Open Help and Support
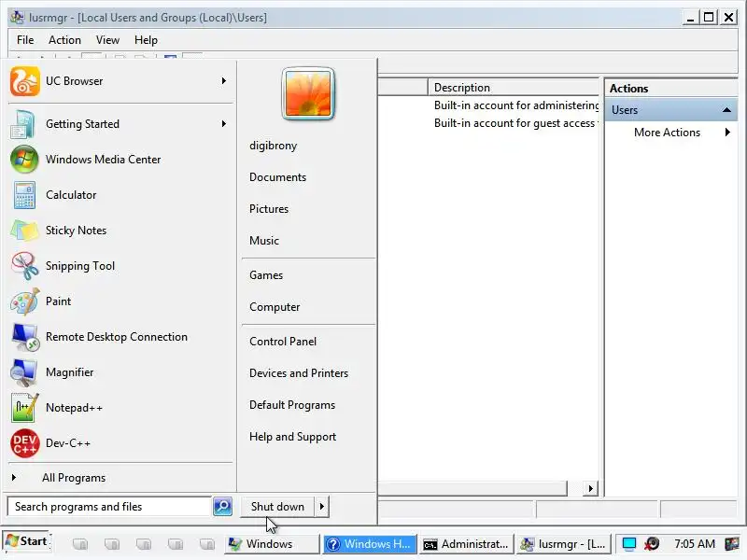 point(292,437)
